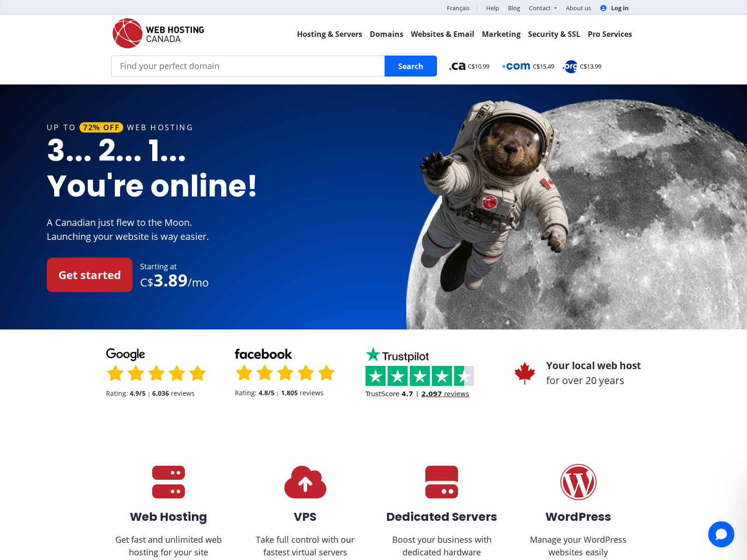
Task: Click the Dedicated Servers hardware icon
Action: [x=442, y=482]
